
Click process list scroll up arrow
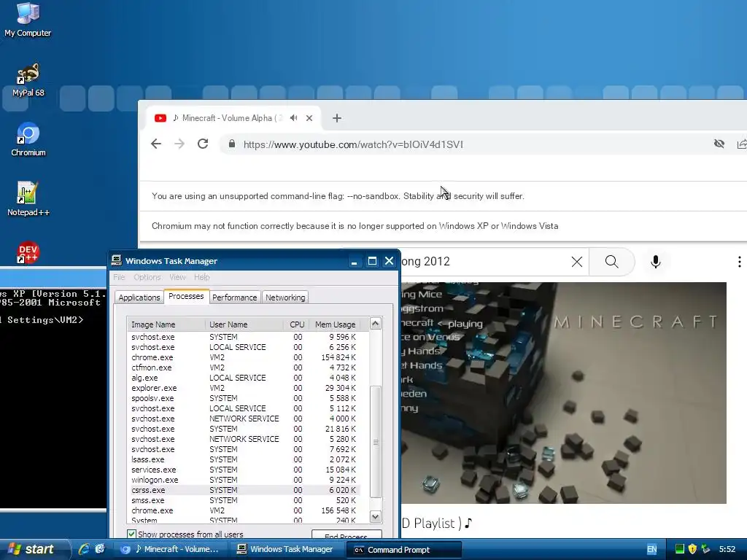coord(376,324)
